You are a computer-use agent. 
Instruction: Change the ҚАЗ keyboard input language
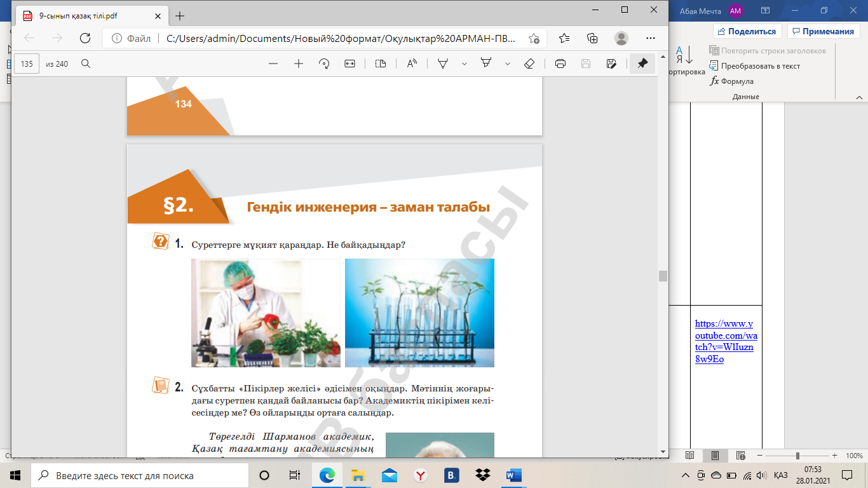click(x=781, y=475)
